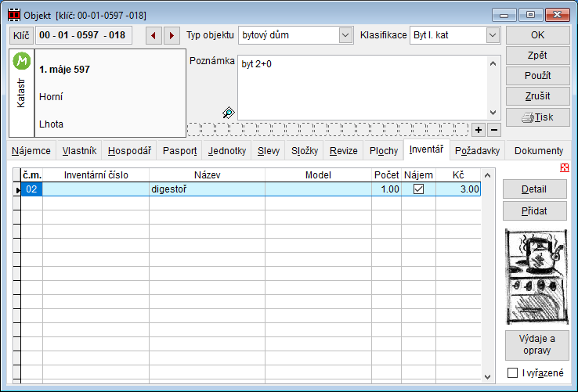Click the plus button below the note
This screenshot has height=392, width=578.
479,129
